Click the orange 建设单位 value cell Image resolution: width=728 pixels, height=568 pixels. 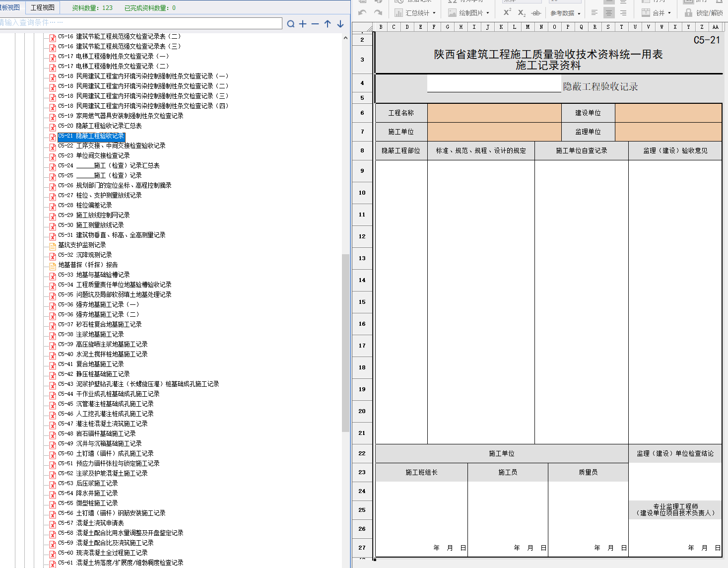668,113
